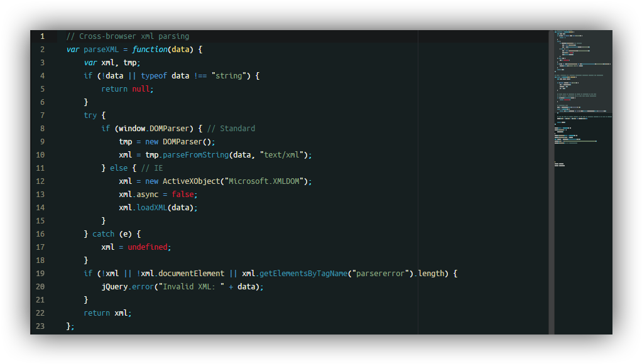Click the false value assigned to xml.async

(182, 195)
